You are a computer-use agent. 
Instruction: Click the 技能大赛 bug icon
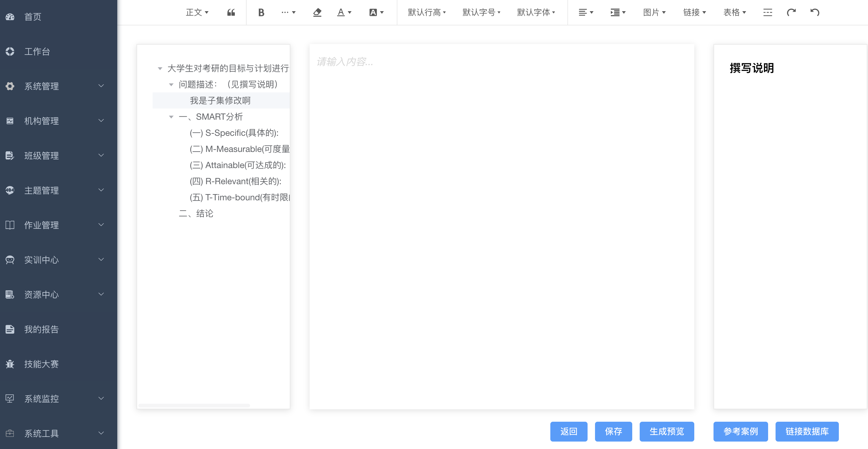(x=10, y=364)
